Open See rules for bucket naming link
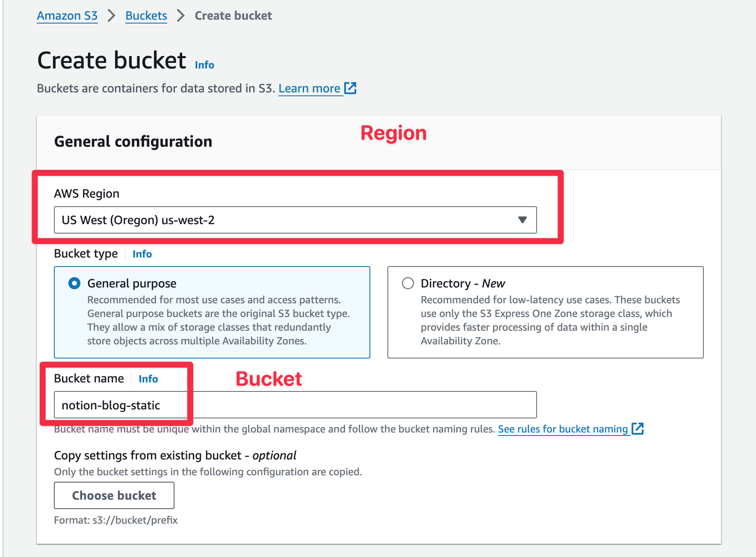This screenshot has width=756, height=557. [563, 429]
